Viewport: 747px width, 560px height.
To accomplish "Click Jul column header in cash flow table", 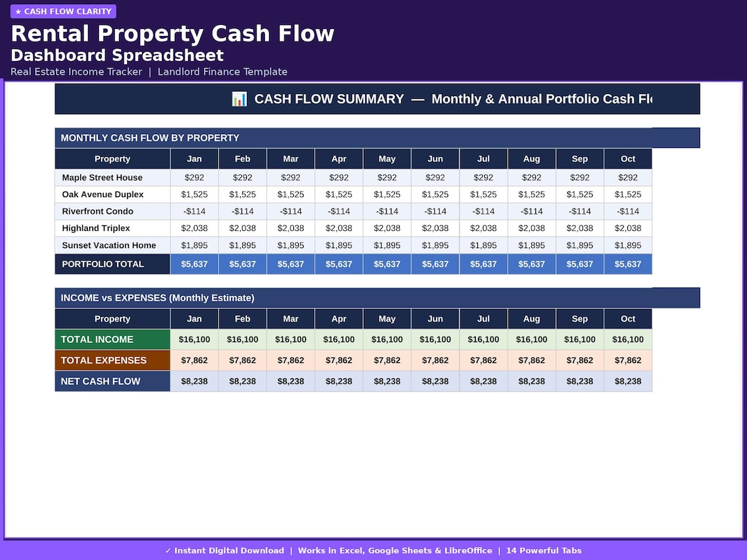I will pyautogui.click(x=483, y=159).
